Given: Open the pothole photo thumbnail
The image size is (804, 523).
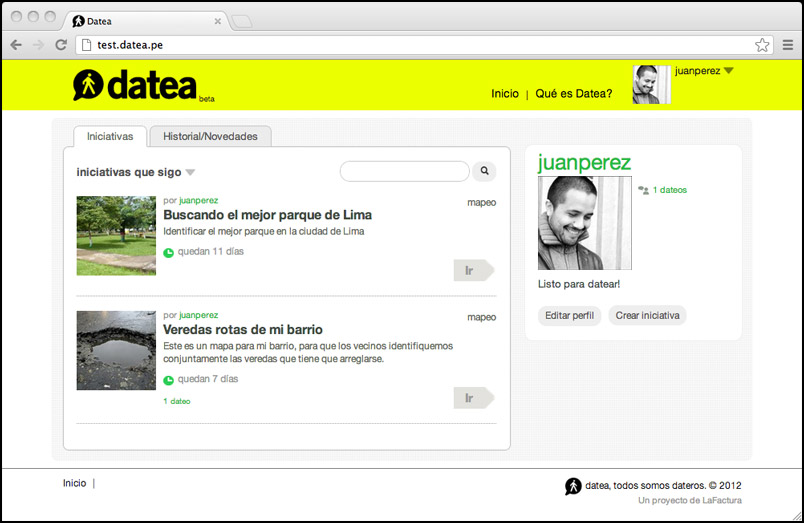Looking at the screenshot, I should point(116,350).
